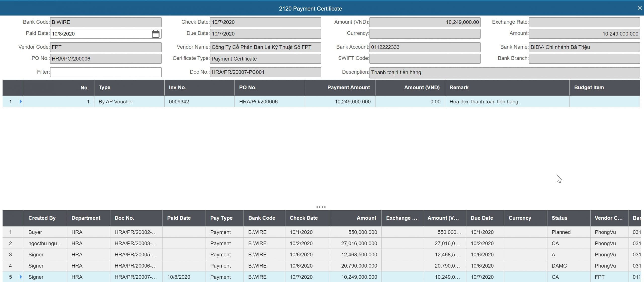Click the Budget Item column header
This screenshot has width=644, height=282.
[589, 88]
